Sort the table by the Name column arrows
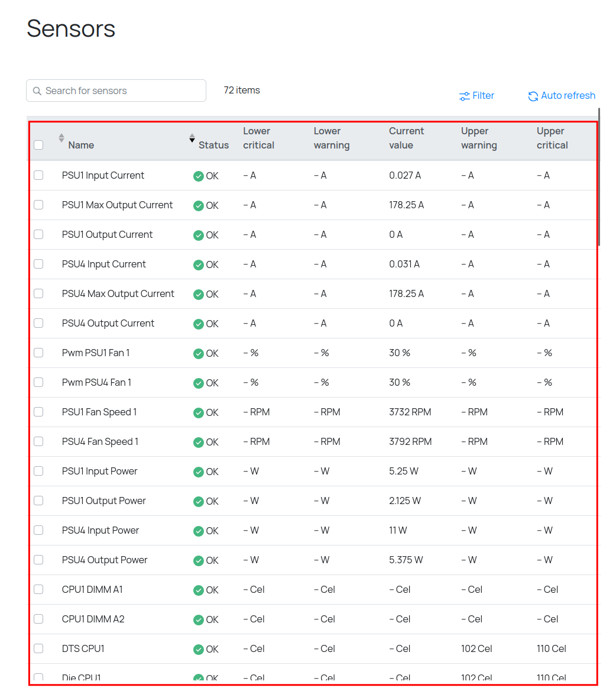This screenshot has height=694, width=616. coord(61,138)
